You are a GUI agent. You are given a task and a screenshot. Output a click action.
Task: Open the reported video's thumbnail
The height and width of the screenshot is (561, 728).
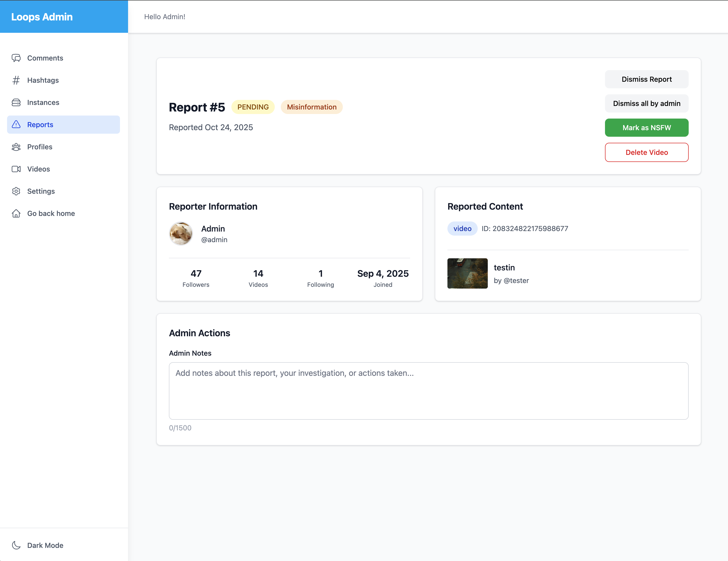coord(467,273)
